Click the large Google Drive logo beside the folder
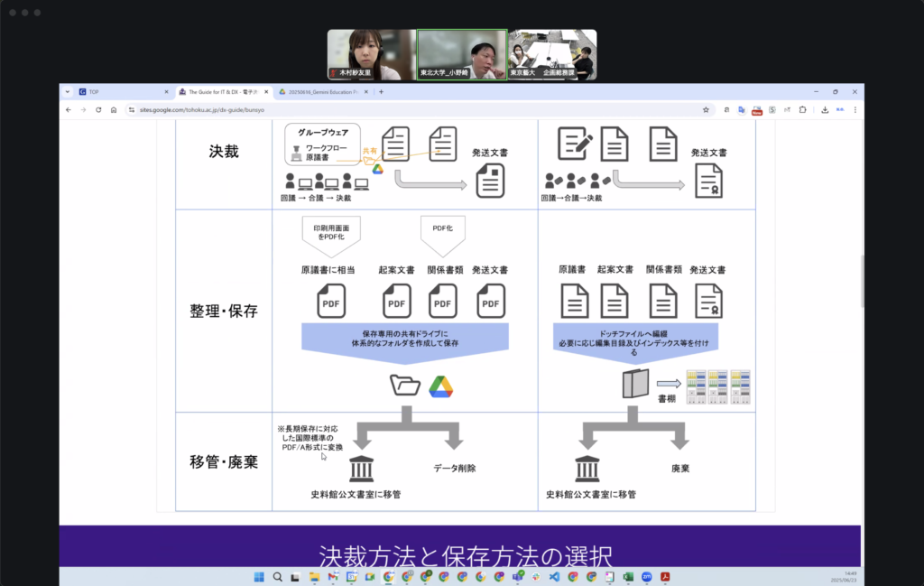924x586 pixels. (440, 386)
